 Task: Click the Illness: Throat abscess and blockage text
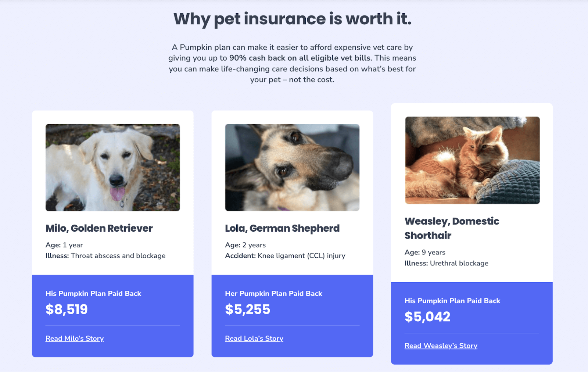105,255
